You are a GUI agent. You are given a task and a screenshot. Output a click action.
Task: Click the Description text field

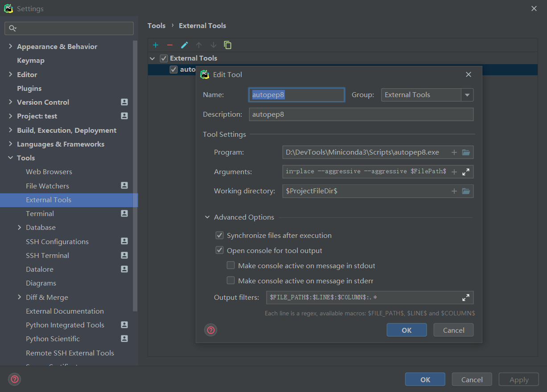click(361, 114)
